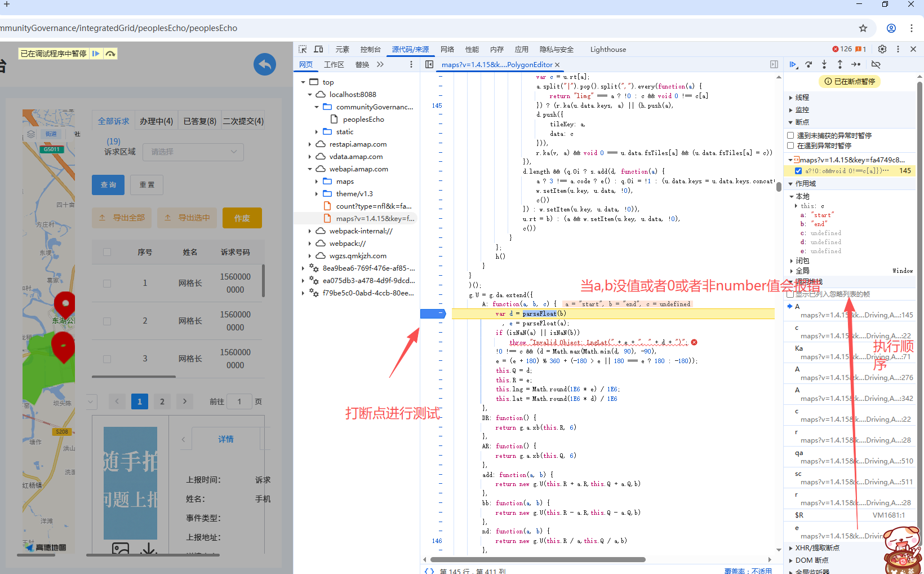Open the 诉求区域 dropdown
Image resolution: width=924 pixels, height=574 pixels.
[x=193, y=152]
